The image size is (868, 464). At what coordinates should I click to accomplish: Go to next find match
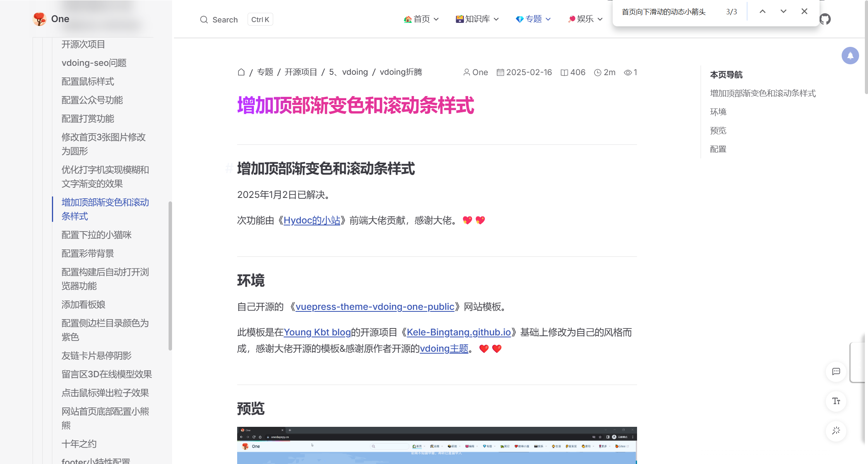(784, 12)
